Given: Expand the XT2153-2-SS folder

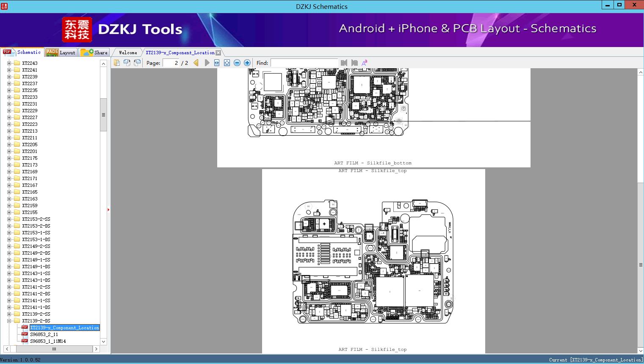Looking at the screenshot, I should 9,219.
